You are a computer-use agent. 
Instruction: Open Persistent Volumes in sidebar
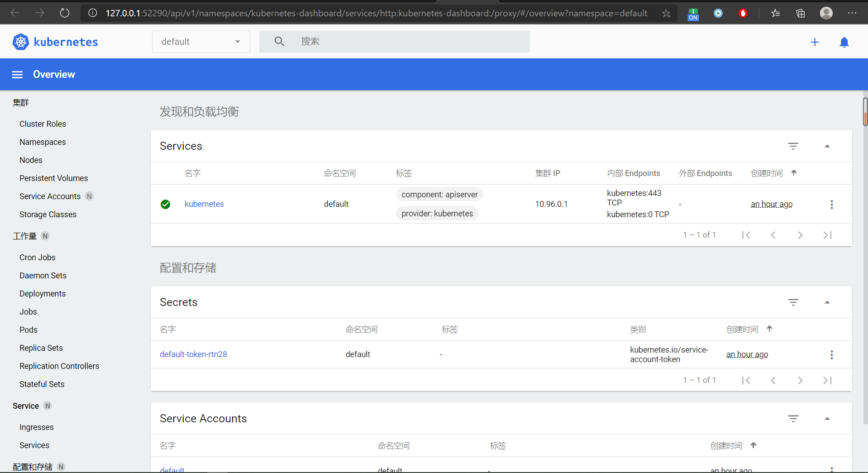point(53,178)
